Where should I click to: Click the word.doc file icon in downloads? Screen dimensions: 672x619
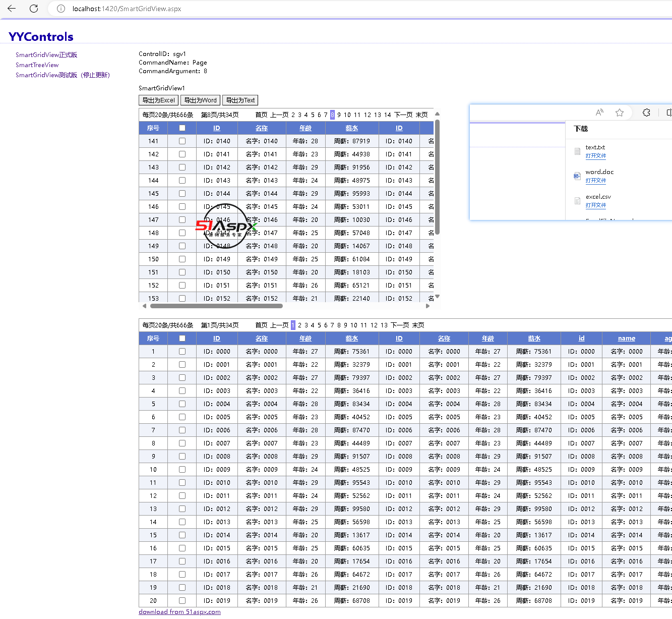(x=577, y=176)
